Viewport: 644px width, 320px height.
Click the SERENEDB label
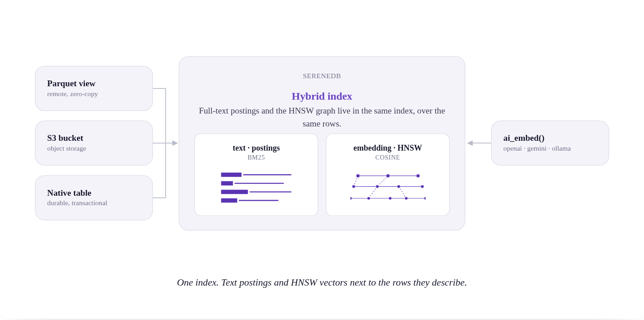322,76
